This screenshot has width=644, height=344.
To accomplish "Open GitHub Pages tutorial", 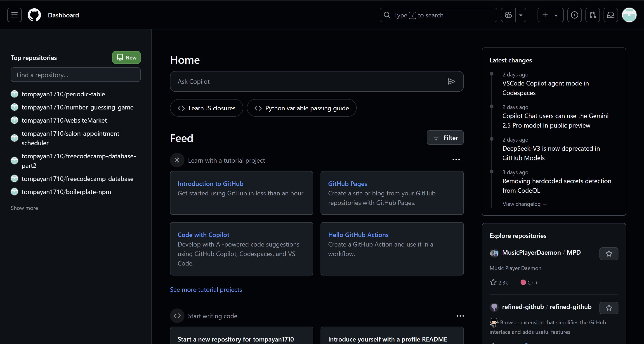I will click(x=347, y=183).
